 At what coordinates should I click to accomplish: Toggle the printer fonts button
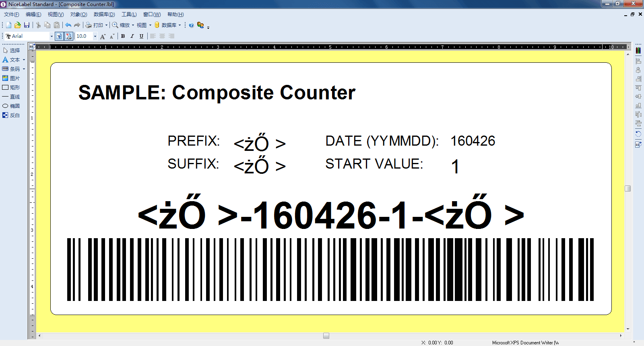pos(68,36)
